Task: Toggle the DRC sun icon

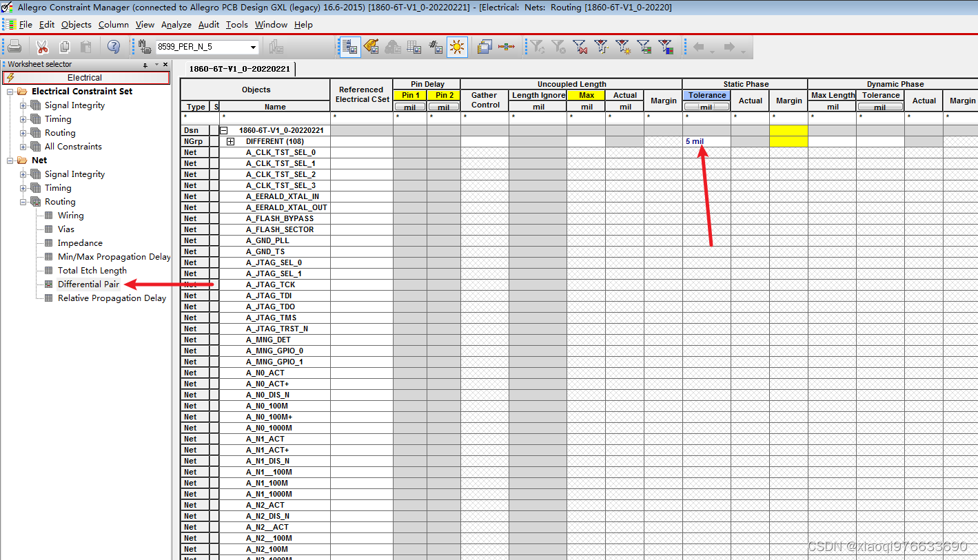Action: point(457,47)
